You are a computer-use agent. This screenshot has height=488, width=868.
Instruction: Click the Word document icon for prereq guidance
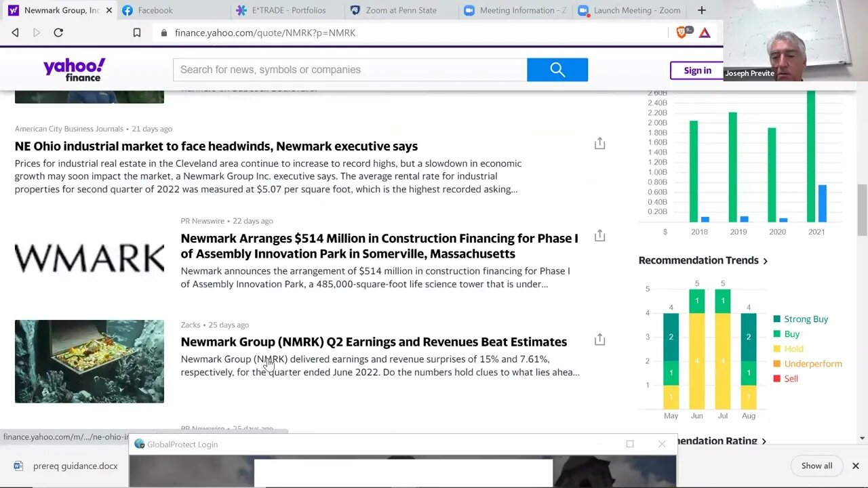tap(18, 466)
